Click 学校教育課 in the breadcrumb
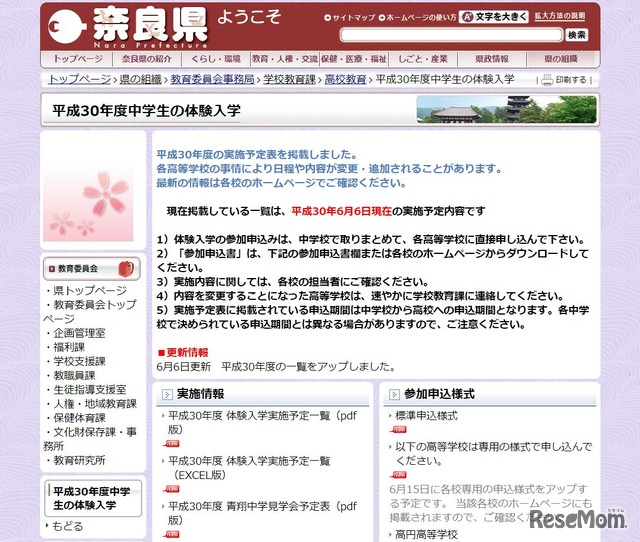The image size is (640, 542). 289,79
